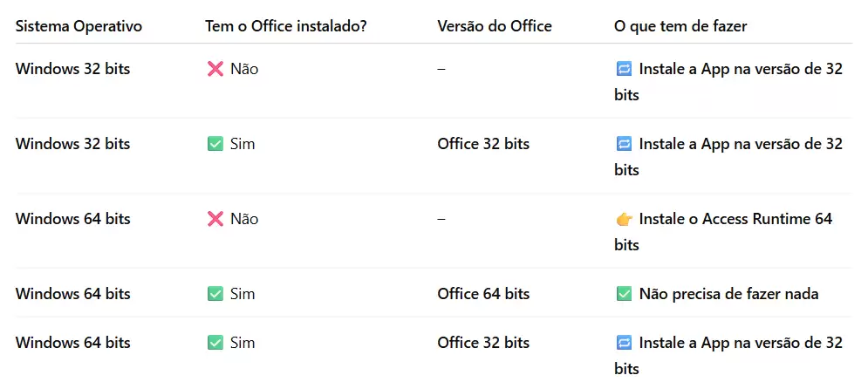
Task: Select the 'Versão do Office' column header
Action: coord(495,26)
